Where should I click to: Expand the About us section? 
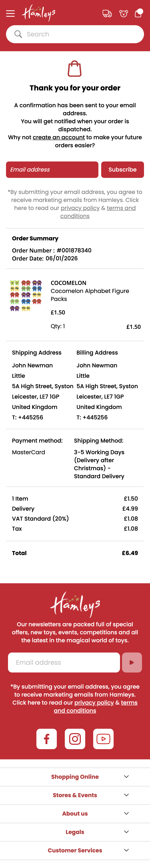click(75, 813)
